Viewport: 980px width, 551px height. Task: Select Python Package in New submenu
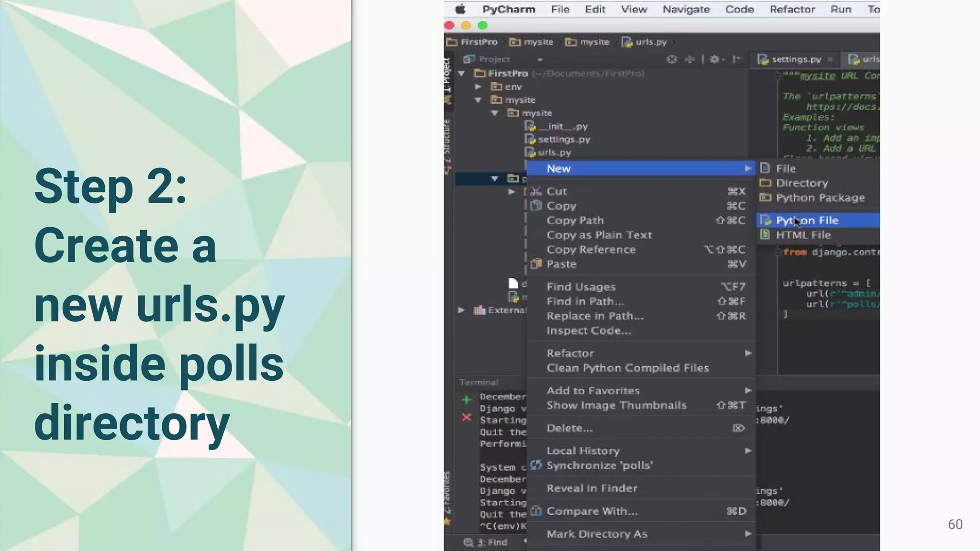[818, 198]
